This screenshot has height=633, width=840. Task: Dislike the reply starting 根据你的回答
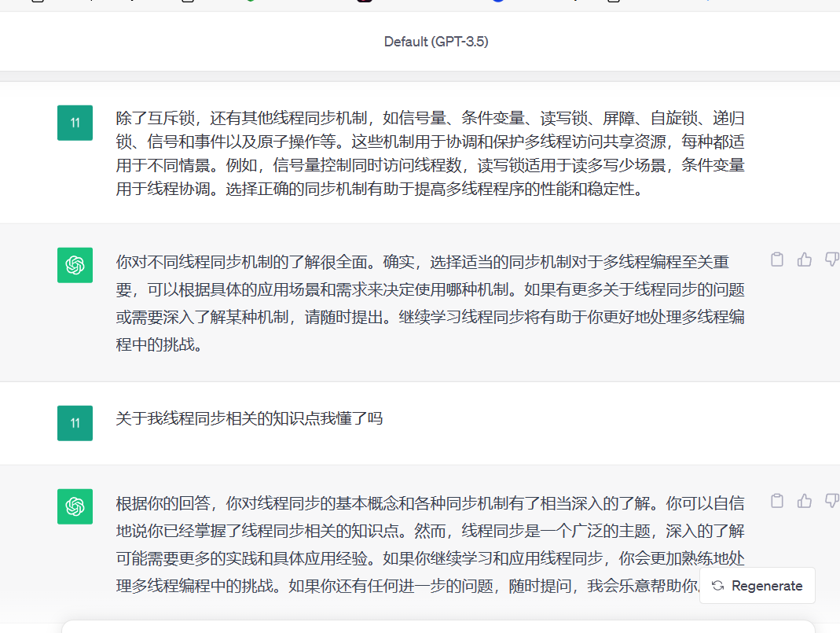pos(831,501)
